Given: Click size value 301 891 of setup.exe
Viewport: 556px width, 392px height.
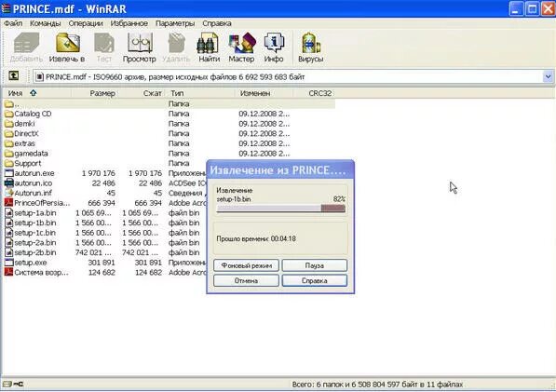Looking at the screenshot, I should coord(102,263).
